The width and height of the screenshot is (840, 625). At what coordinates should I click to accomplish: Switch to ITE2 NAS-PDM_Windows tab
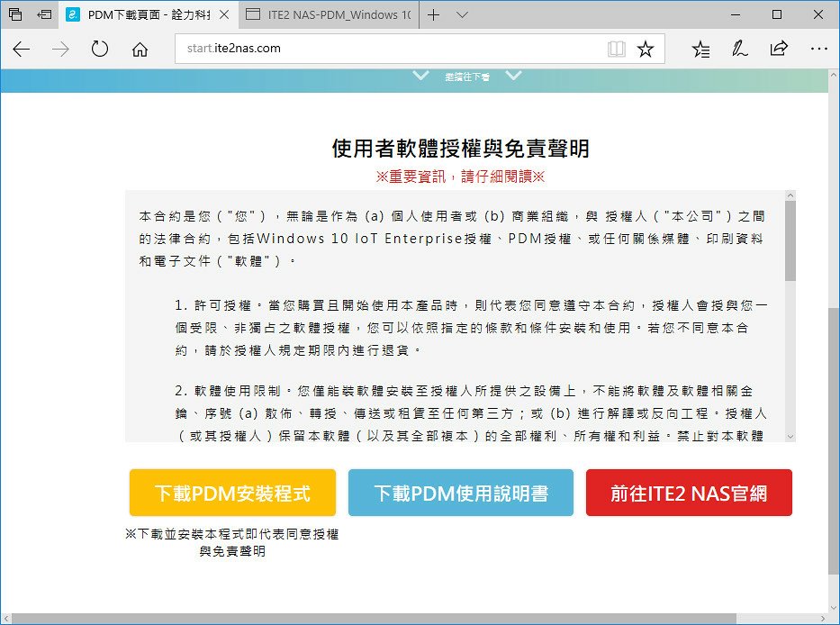[x=328, y=15]
